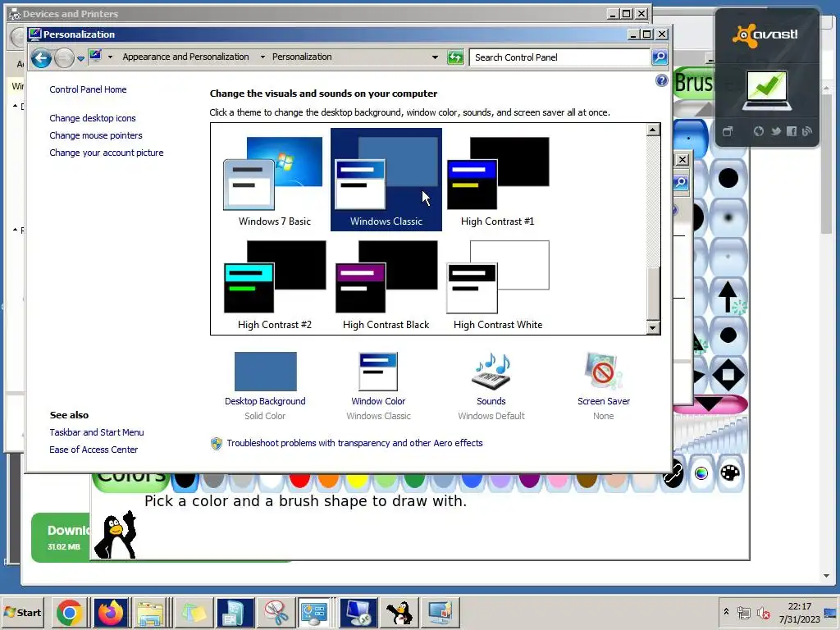
Task: Click the theme list scroll-up arrow
Action: point(652,130)
